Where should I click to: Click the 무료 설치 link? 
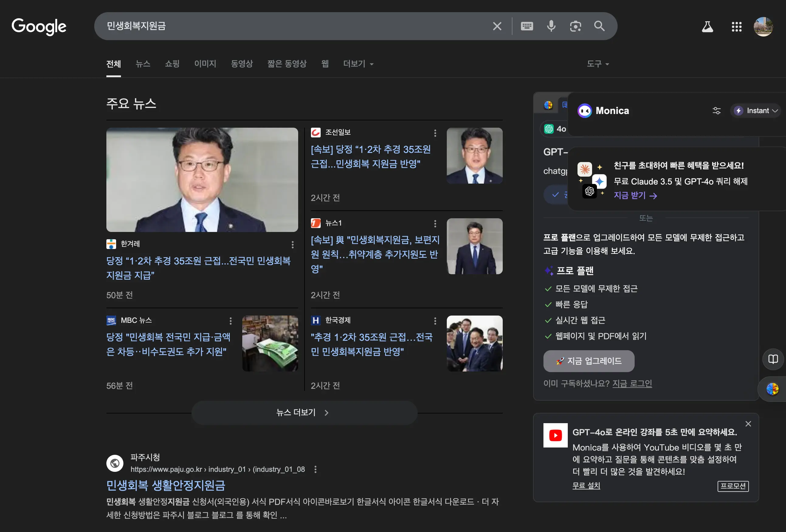coord(586,485)
